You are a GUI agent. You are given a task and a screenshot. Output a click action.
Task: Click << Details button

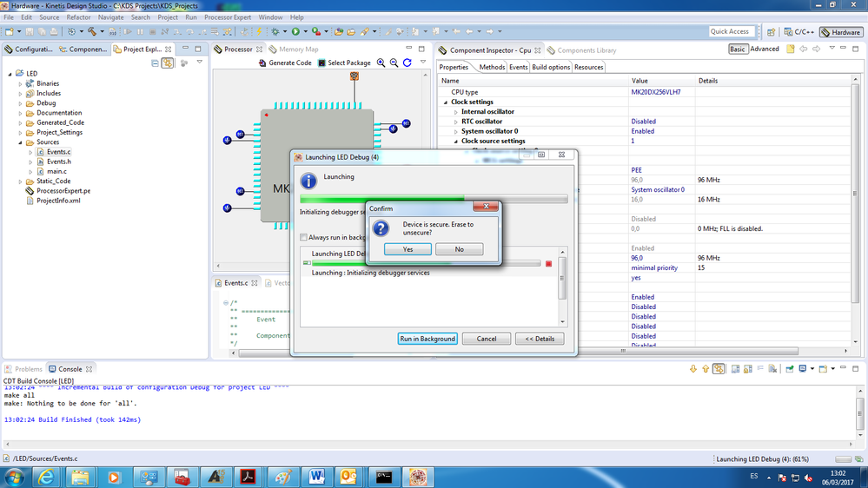click(540, 339)
